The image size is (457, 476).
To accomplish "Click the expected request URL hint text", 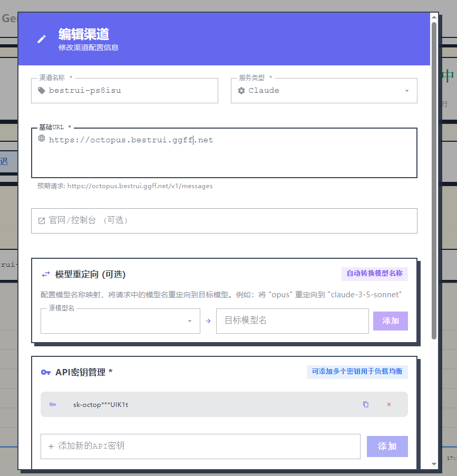I will click(x=125, y=186).
